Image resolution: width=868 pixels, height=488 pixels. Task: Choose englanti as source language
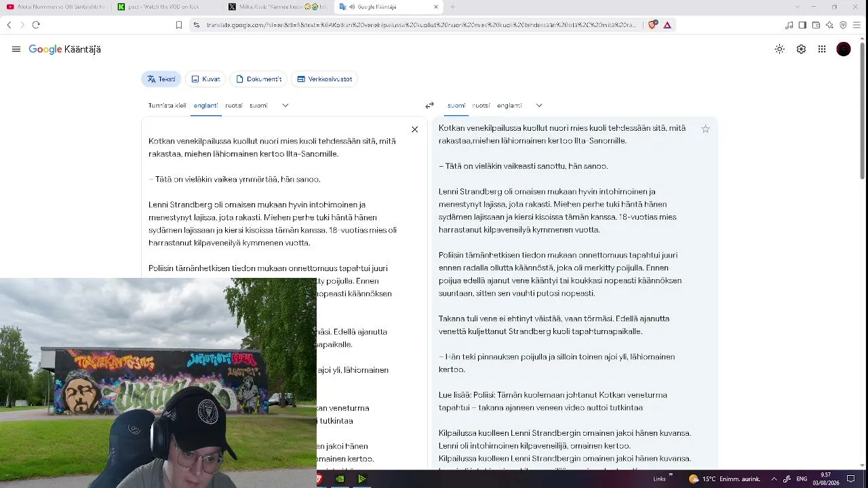[x=205, y=106]
